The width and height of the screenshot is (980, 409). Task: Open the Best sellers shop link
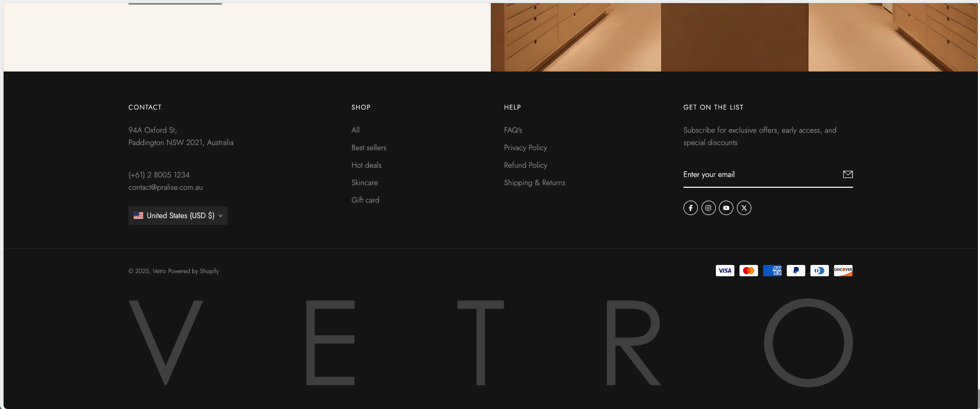pos(368,148)
